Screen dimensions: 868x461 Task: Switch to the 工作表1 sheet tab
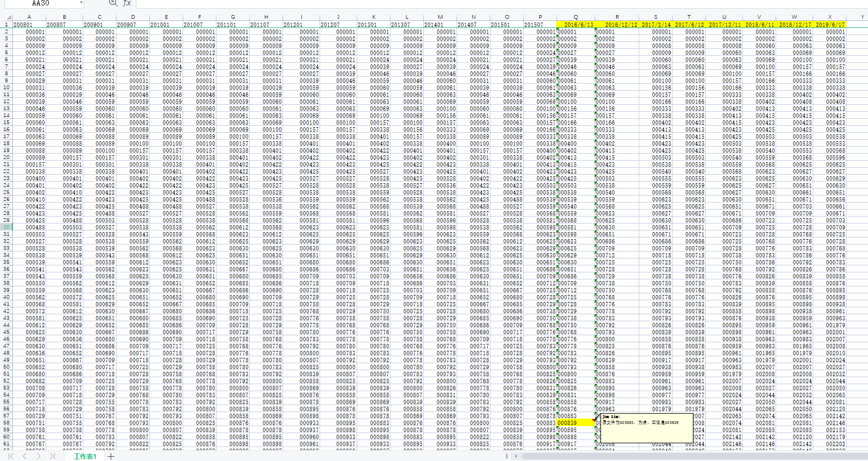[x=85, y=456]
